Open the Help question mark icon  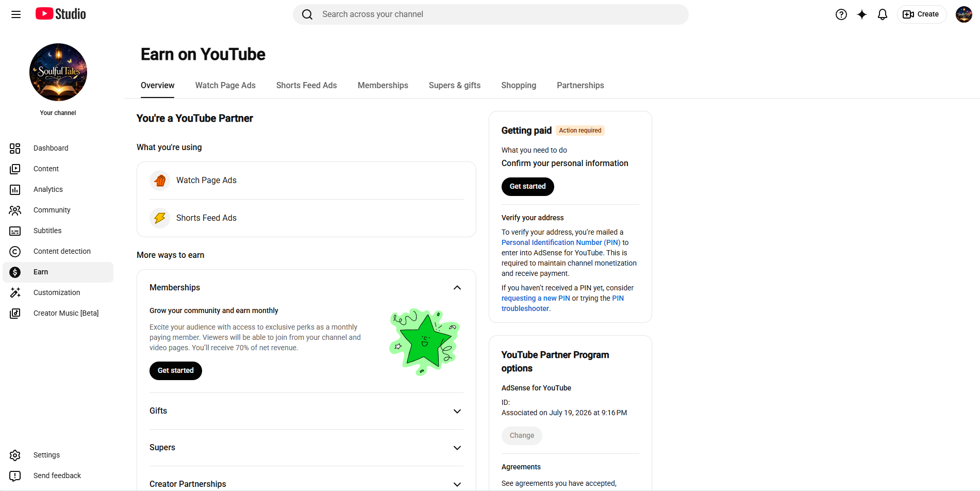point(841,14)
